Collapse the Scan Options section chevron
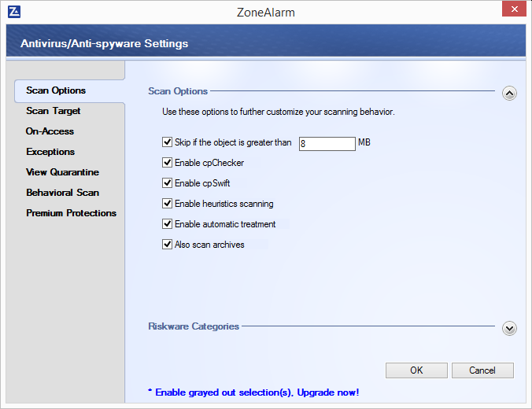This screenshot has height=409, width=532. (509, 94)
